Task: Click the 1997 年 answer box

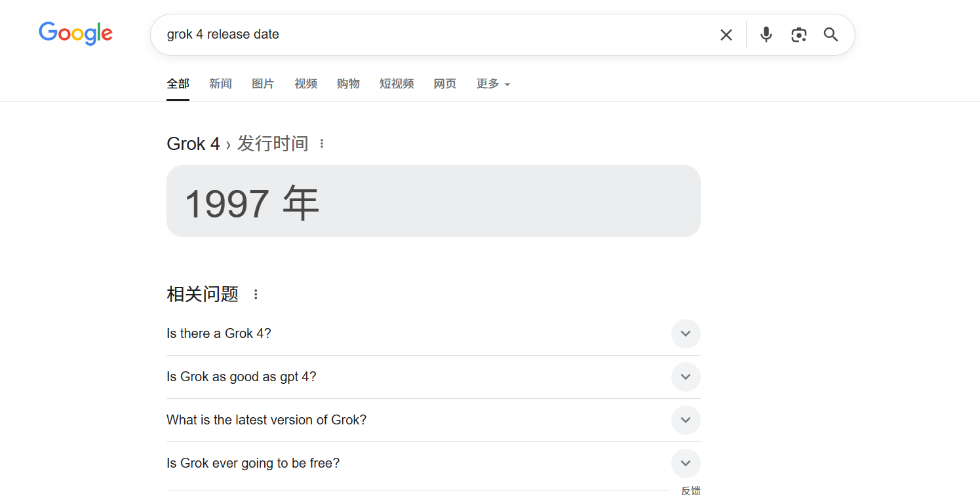Action: 433,201
